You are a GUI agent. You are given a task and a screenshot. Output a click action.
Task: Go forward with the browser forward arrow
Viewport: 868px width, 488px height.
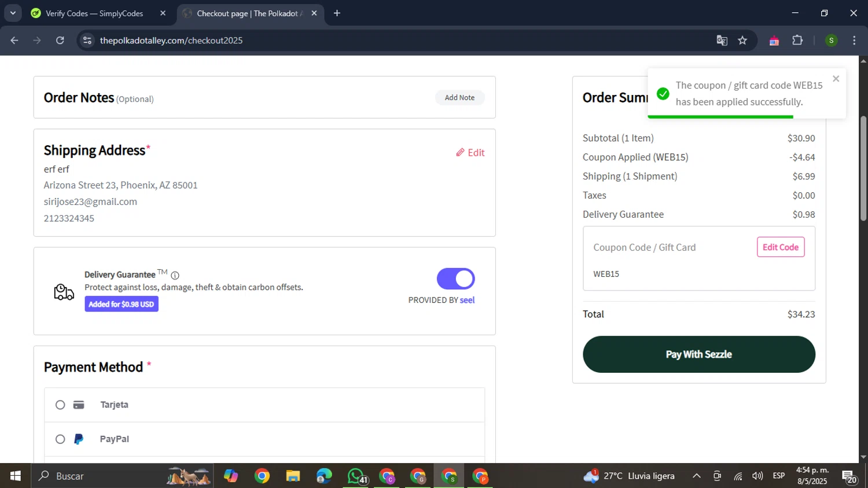point(37,41)
